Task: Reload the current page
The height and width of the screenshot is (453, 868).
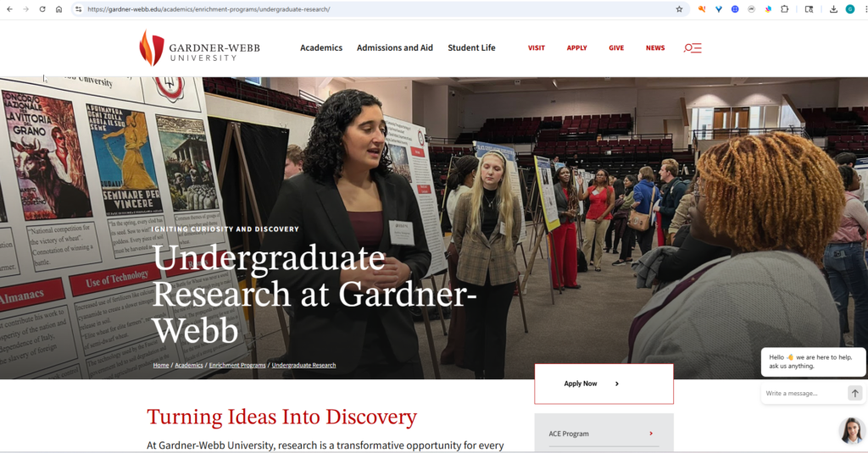Action: click(42, 9)
